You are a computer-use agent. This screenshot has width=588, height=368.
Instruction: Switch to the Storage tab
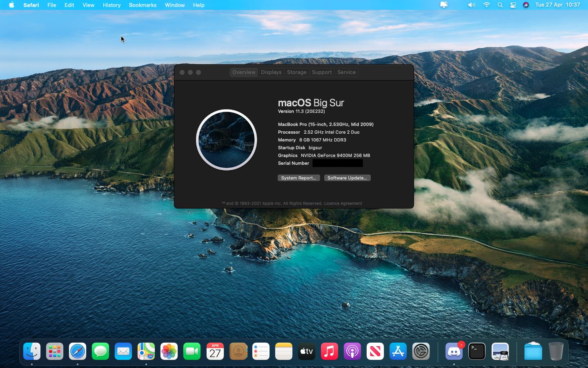click(x=297, y=72)
